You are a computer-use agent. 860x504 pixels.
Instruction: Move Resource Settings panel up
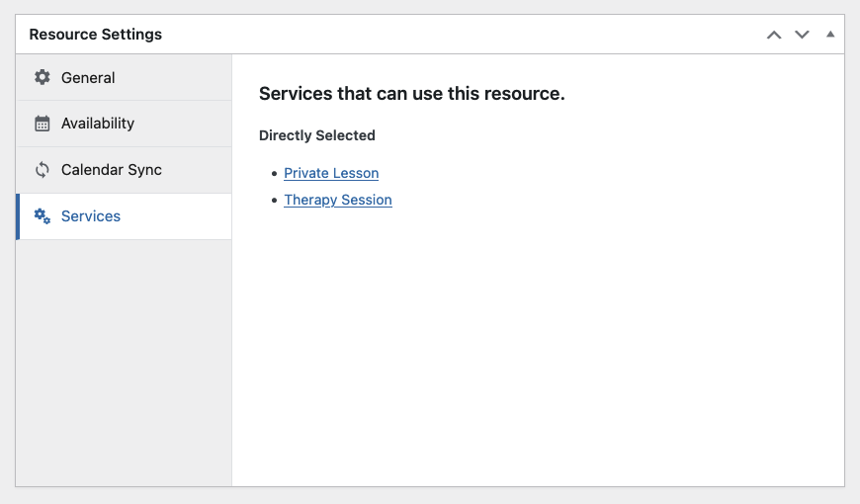[x=774, y=36]
